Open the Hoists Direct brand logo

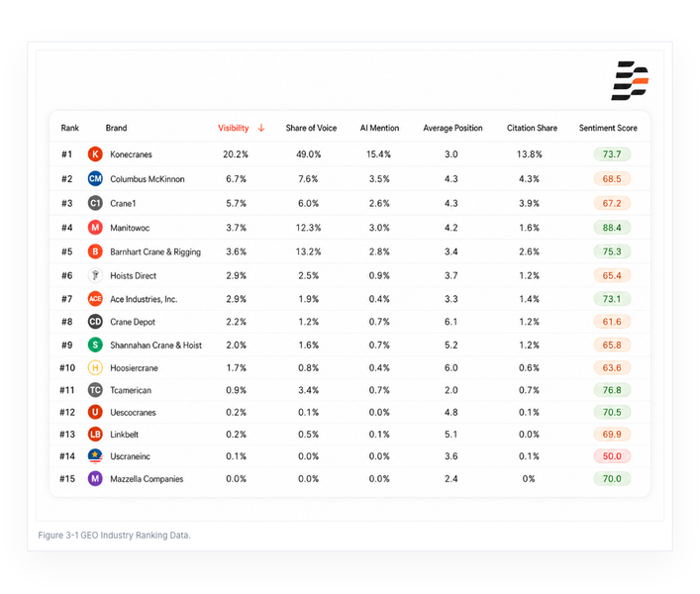coord(95,275)
